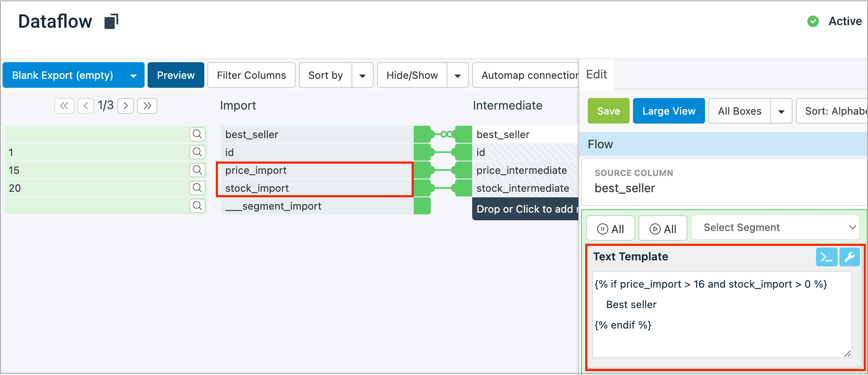Click the play All button

[662, 229]
